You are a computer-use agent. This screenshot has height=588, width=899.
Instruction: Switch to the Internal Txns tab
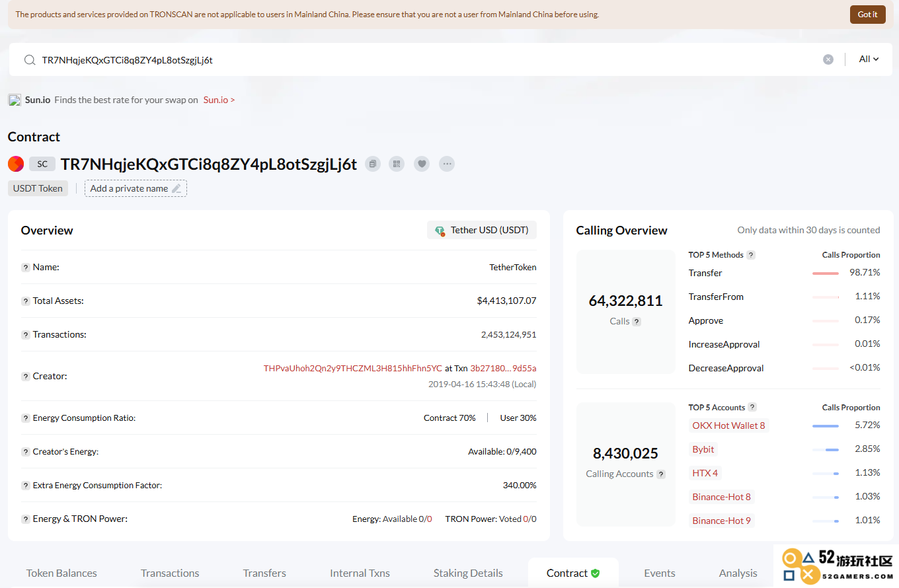[x=360, y=573]
